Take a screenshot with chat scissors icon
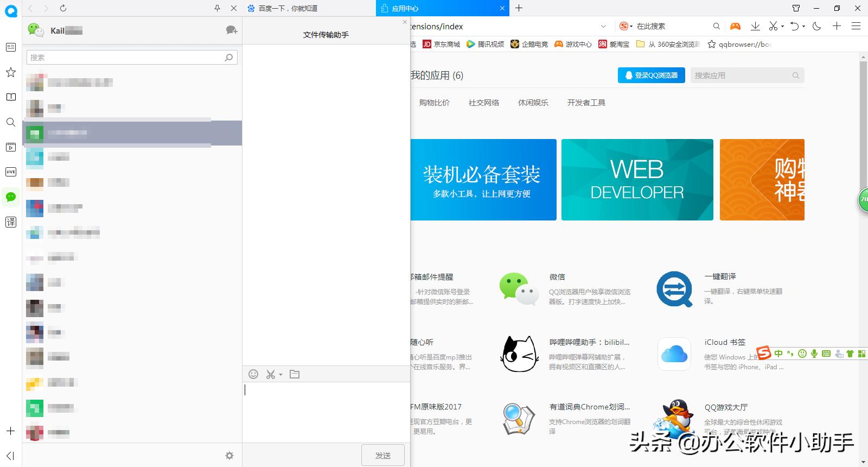868x467 pixels. point(271,374)
